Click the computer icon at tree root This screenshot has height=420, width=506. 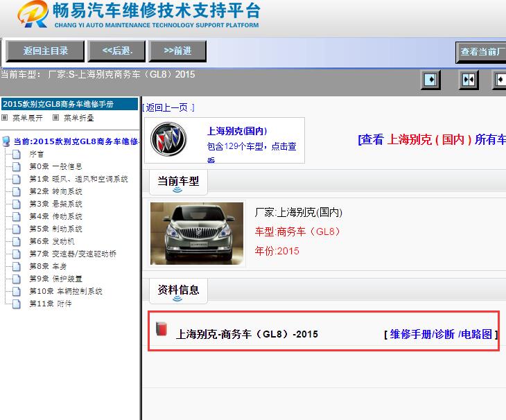[6, 141]
